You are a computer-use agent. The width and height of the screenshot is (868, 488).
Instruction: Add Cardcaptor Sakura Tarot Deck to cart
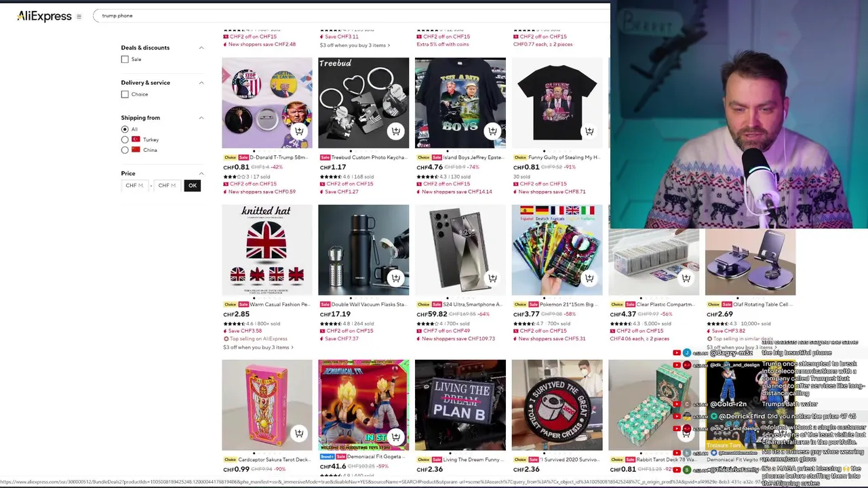point(298,433)
